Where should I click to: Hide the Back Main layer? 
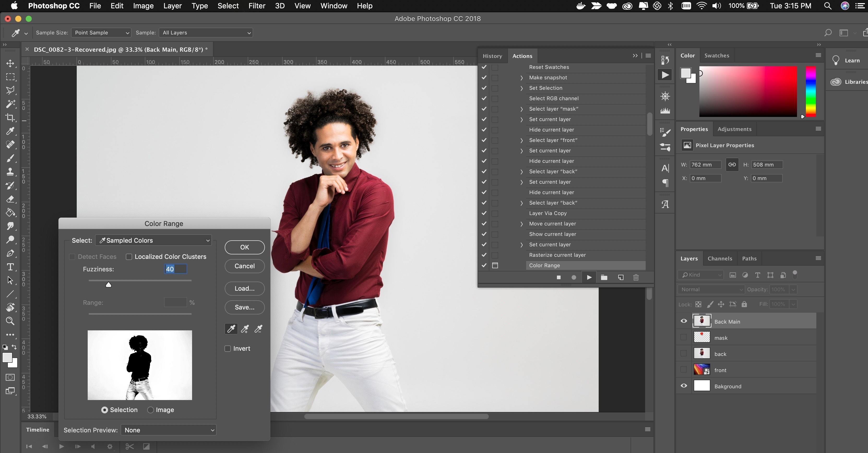pyautogui.click(x=684, y=321)
